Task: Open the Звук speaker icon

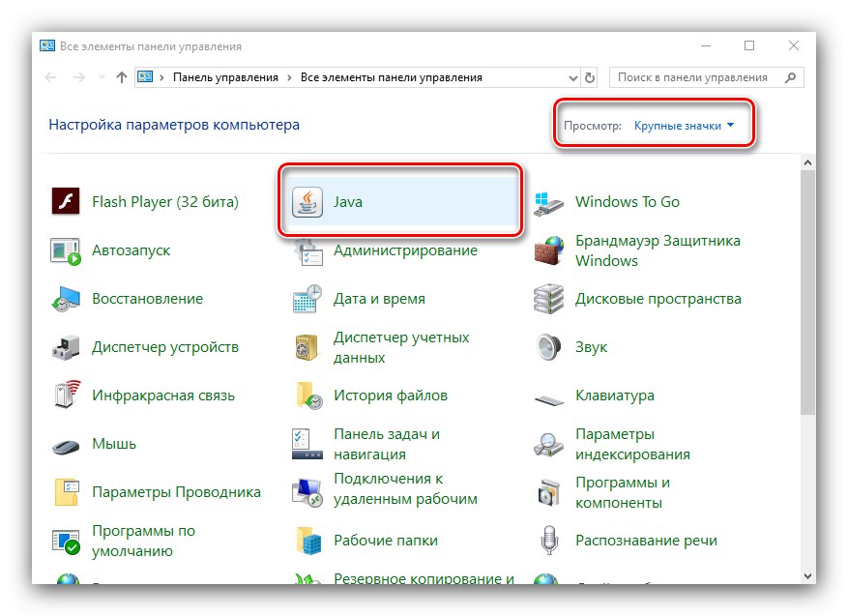Action: tap(548, 347)
